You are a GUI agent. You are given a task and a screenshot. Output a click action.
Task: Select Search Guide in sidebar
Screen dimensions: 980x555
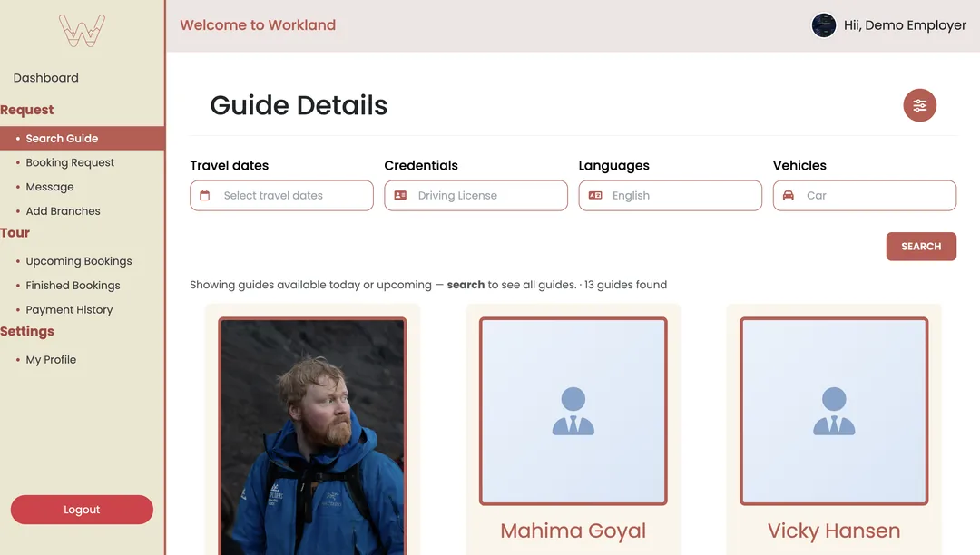coord(83,139)
